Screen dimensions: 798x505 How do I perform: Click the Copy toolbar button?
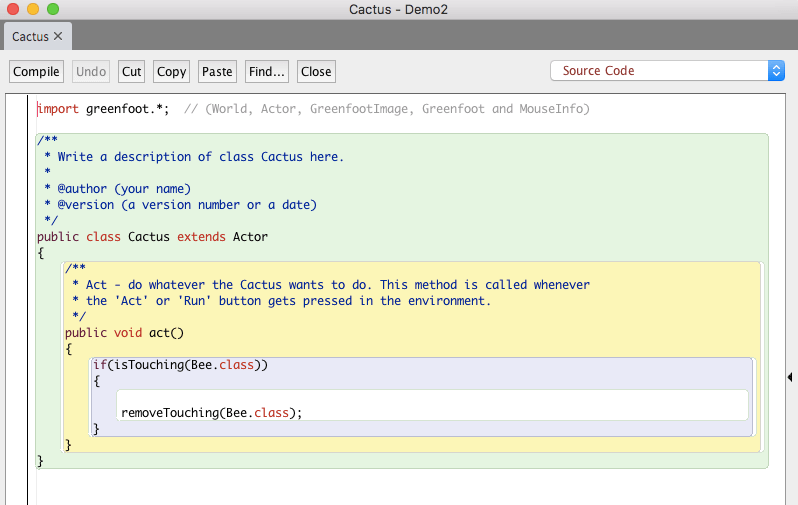tap(172, 72)
